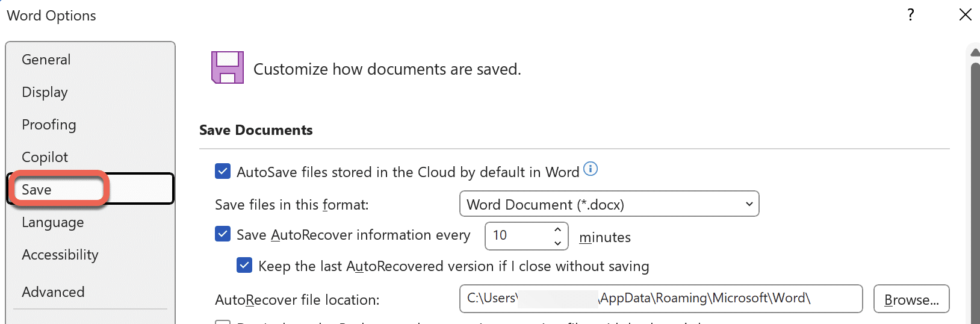The image size is (980, 324).
Task: Open the Help question mark
Action: 910,15
